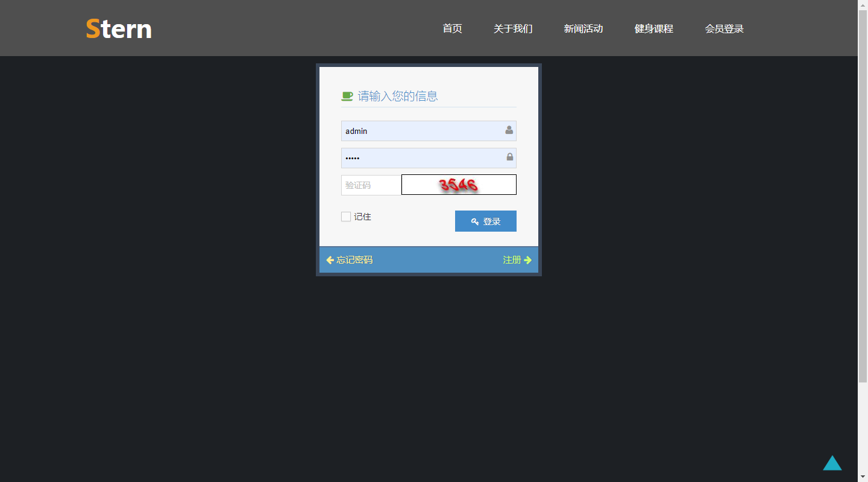Click the teal scroll-to-top triangle
The width and height of the screenshot is (868, 482).
tap(832, 463)
